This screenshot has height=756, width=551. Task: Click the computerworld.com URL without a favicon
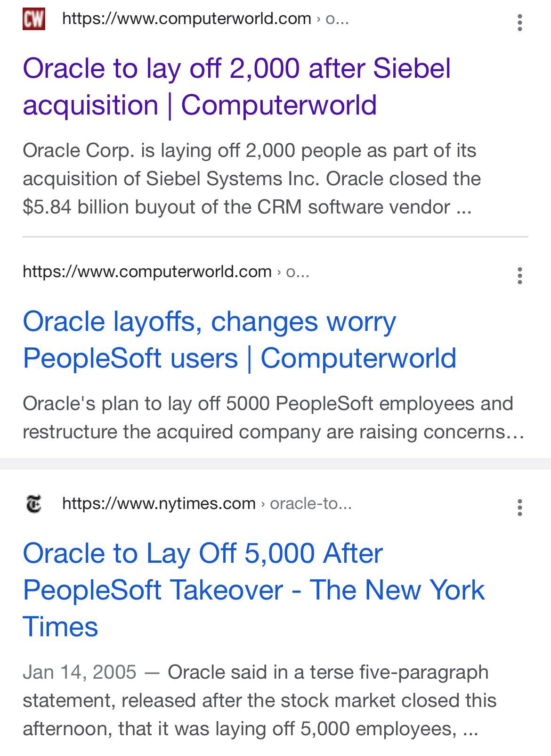[147, 272]
